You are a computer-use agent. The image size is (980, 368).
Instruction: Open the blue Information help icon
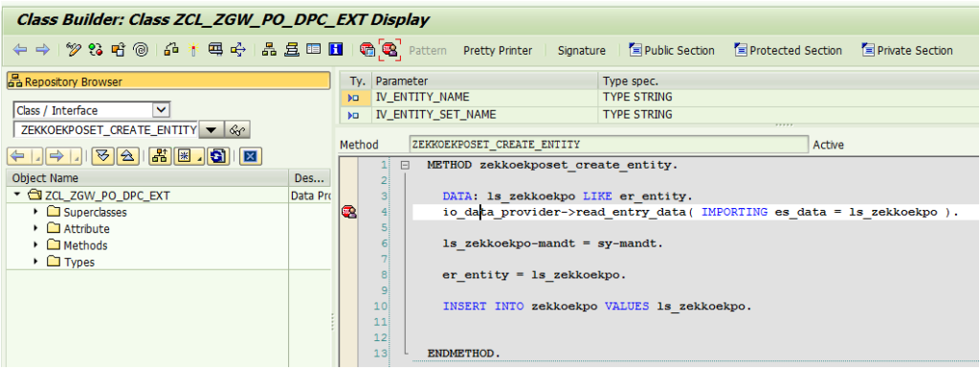pyautogui.click(x=336, y=51)
